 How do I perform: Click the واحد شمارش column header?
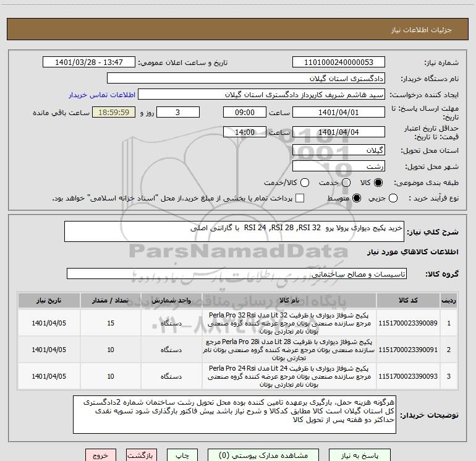(x=171, y=300)
